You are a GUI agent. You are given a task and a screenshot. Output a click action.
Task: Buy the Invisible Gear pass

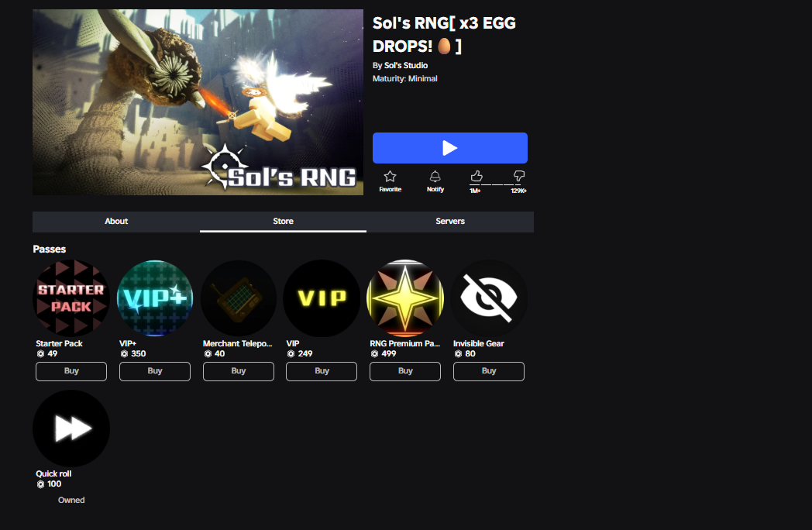(x=489, y=371)
